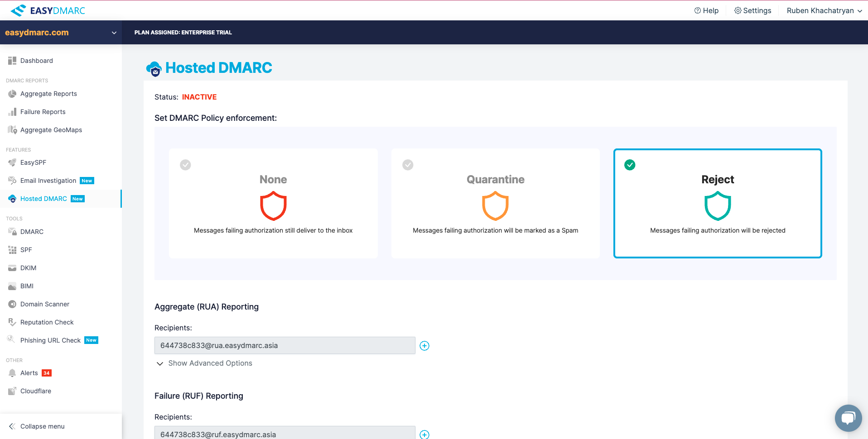The image size is (868, 439).
Task: Open the Phishing URL Check tool
Action: tap(50, 340)
